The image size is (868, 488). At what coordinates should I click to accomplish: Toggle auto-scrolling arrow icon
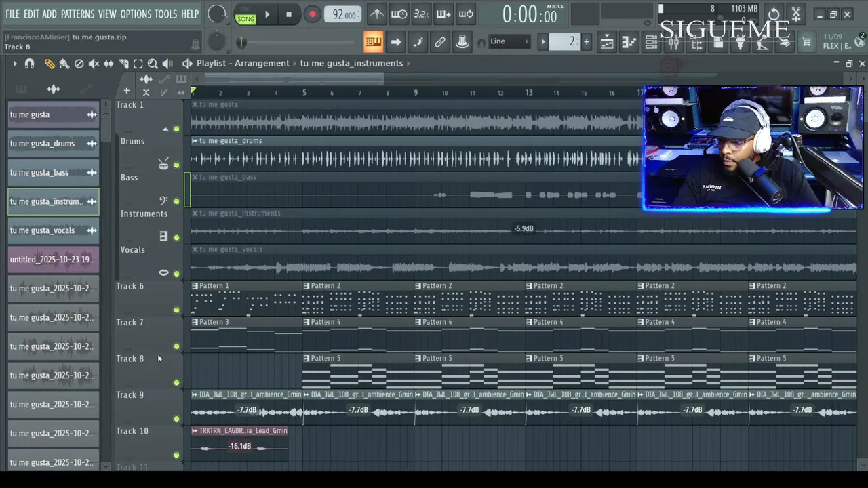click(395, 42)
